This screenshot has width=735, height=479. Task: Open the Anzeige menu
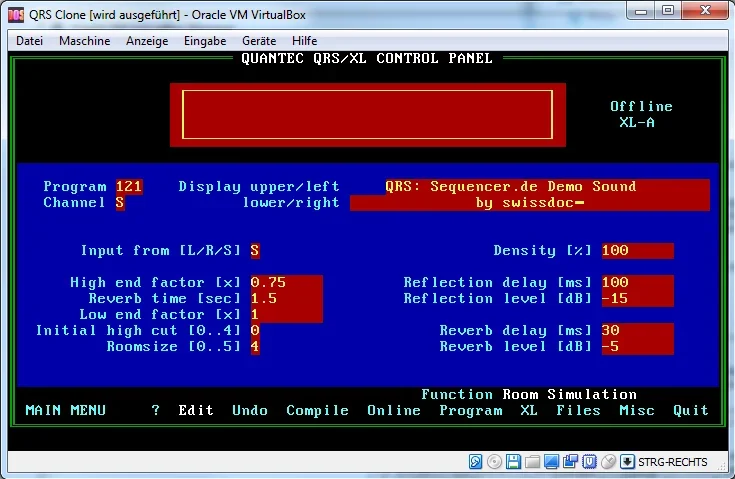[147, 41]
